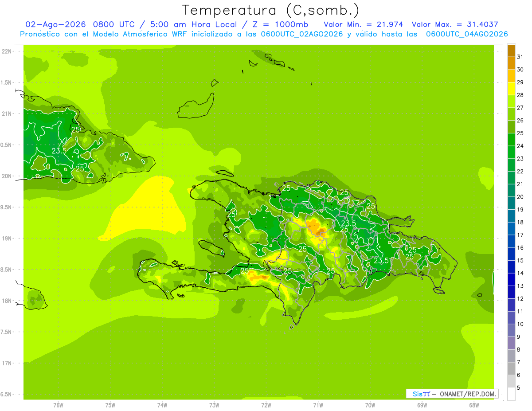Click the '29' colorbar label
This screenshot has height=411, width=532.
520,82
